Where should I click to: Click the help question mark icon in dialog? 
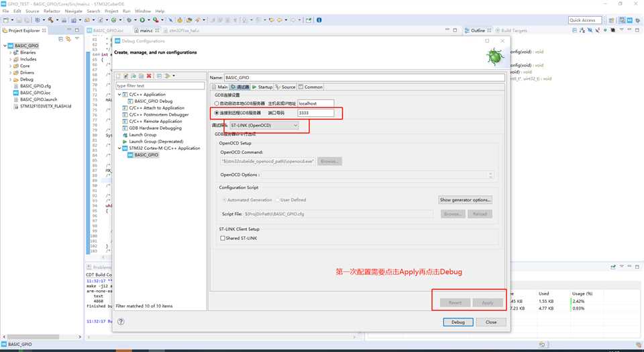click(x=121, y=322)
